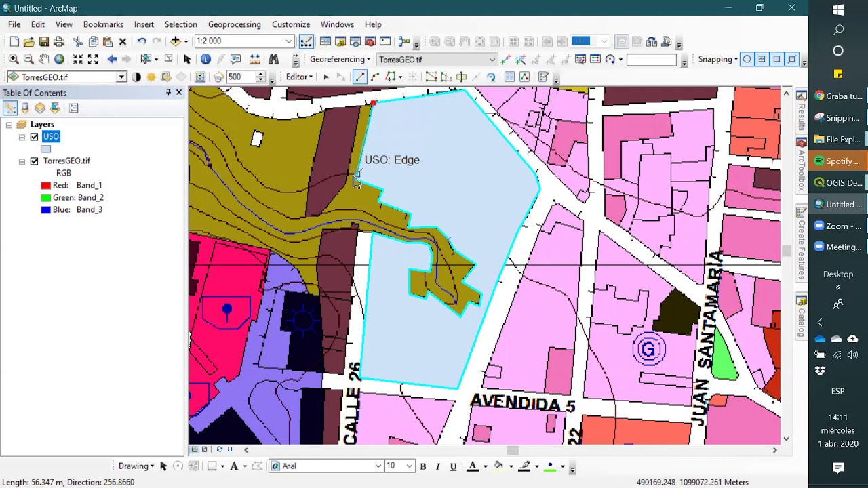This screenshot has width=868, height=488.
Task: Toggle List By Drawing Order view
Action: (10, 108)
